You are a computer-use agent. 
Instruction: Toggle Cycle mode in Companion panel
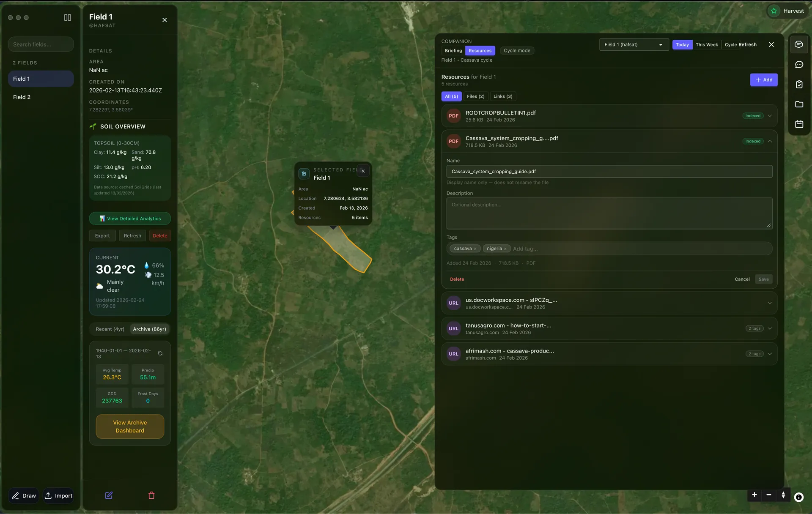517,51
